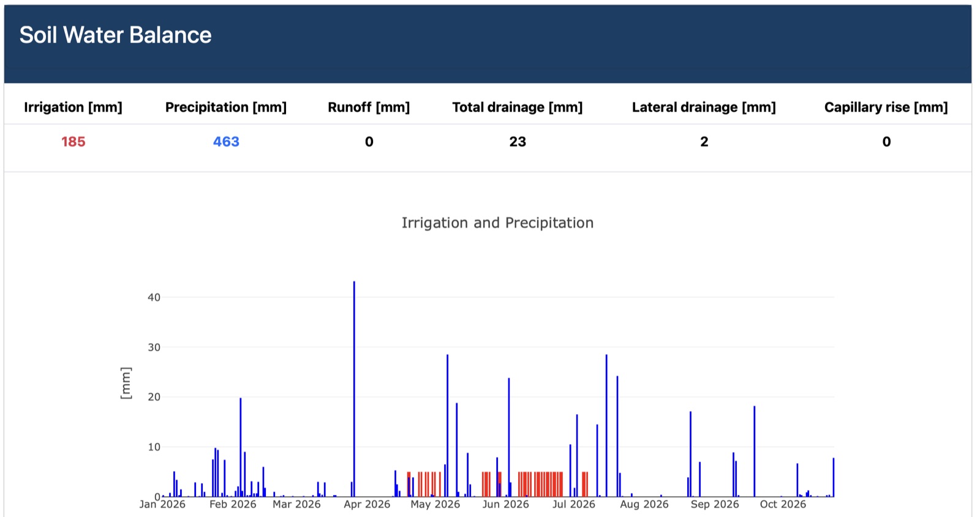980x517 pixels.
Task: Click the y-axis tick label "30"
Action: click(x=154, y=347)
